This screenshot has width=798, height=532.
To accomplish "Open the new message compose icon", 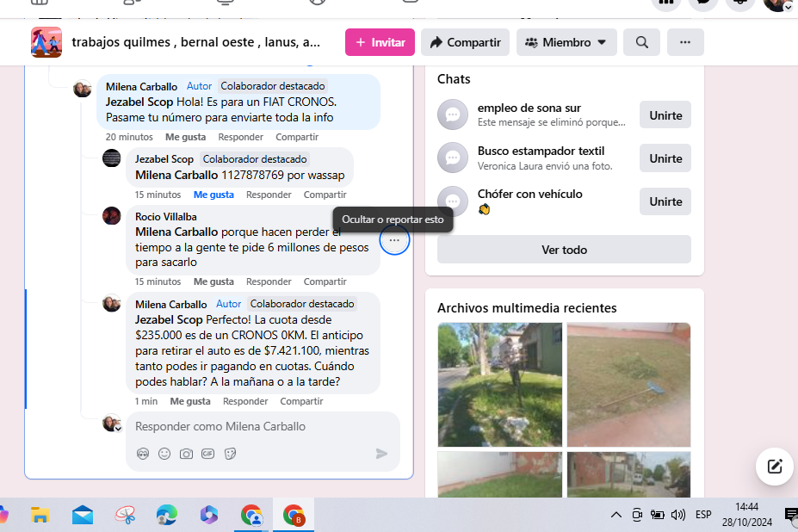I will tap(774, 467).
